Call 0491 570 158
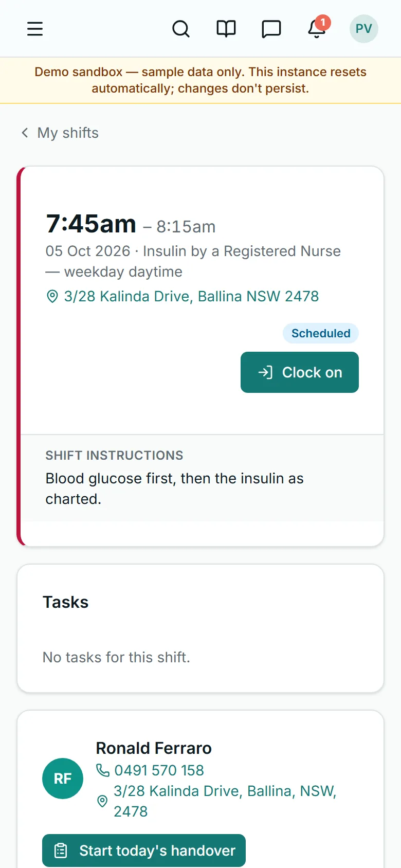Screen dimensions: 401x868 click(x=159, y=770)
